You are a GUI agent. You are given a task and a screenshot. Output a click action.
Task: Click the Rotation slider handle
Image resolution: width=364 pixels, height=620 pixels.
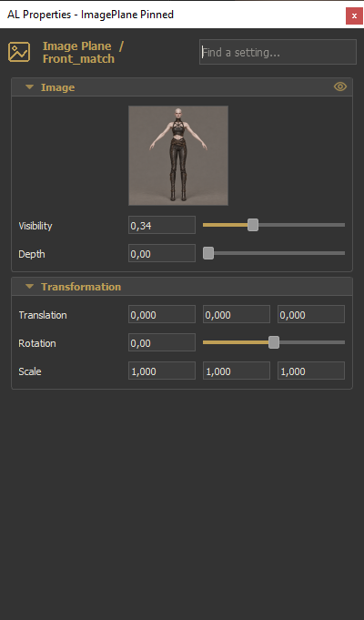(274, 342)
